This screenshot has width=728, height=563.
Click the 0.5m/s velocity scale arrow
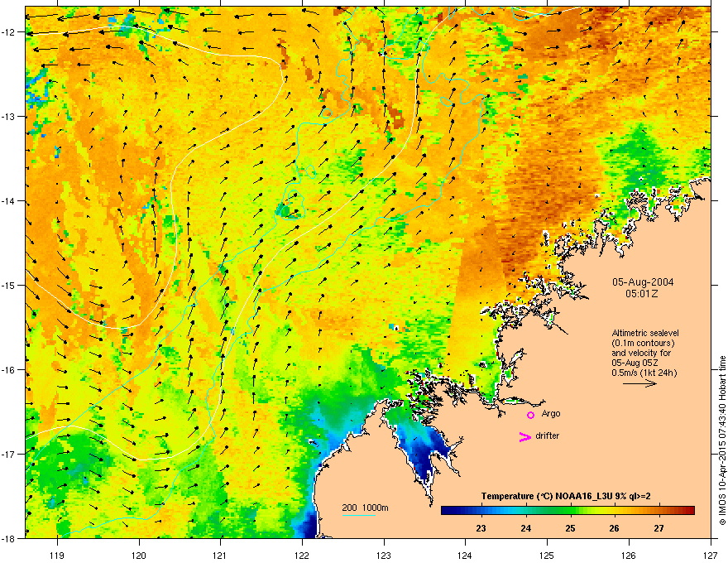[639, 383]
